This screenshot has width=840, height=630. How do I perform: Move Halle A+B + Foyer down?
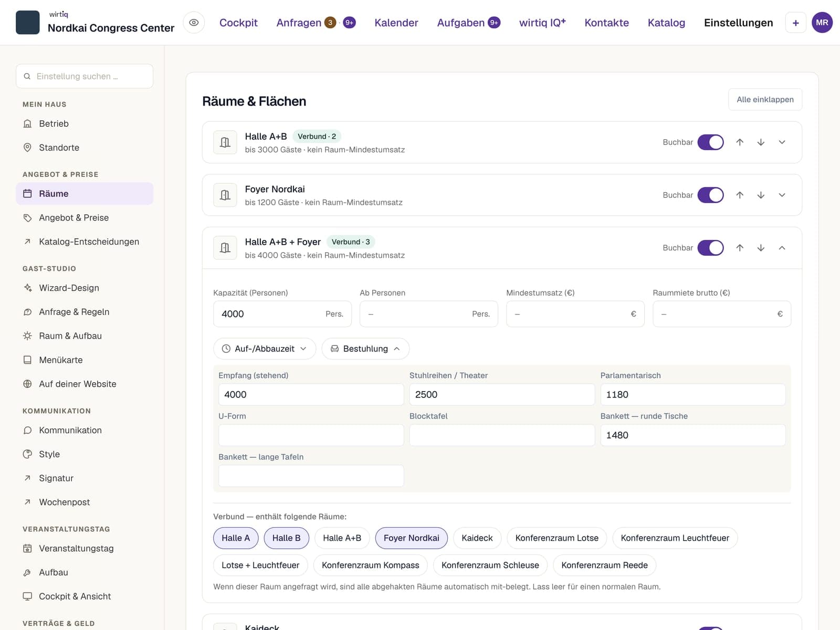coord(761,248)
